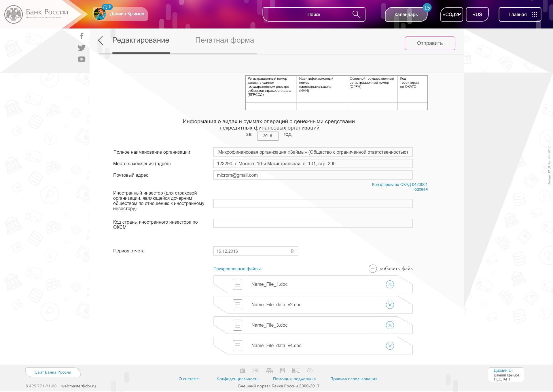Remove Name_File_1.doc with its X icon
Viewport: 553px width, 392px height.
pos(390,284)
